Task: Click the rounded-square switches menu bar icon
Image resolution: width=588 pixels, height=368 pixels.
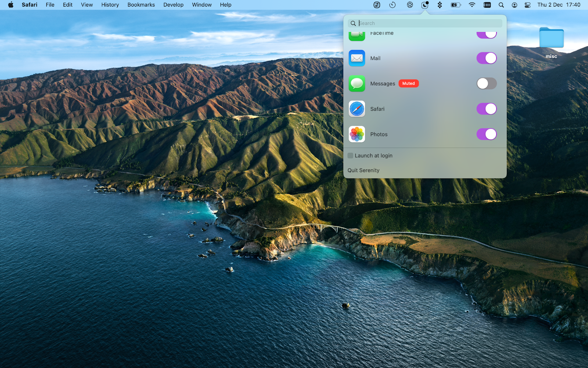Action: coord(377,5)
